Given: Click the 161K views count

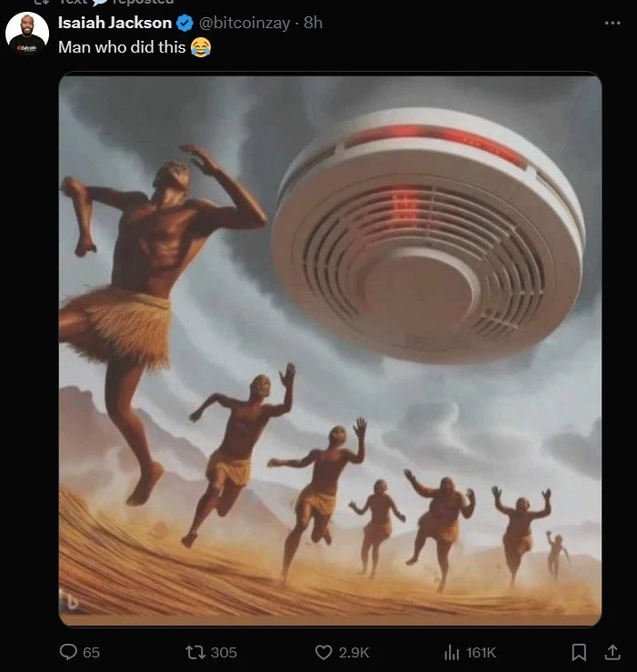Looking at the screenshot, I should click(481, 653).
